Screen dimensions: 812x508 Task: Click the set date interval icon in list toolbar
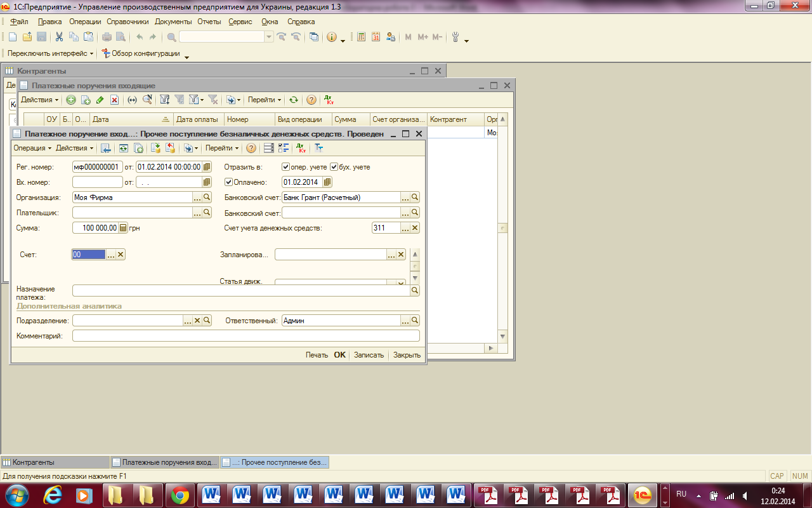click(x=132, y=100)
